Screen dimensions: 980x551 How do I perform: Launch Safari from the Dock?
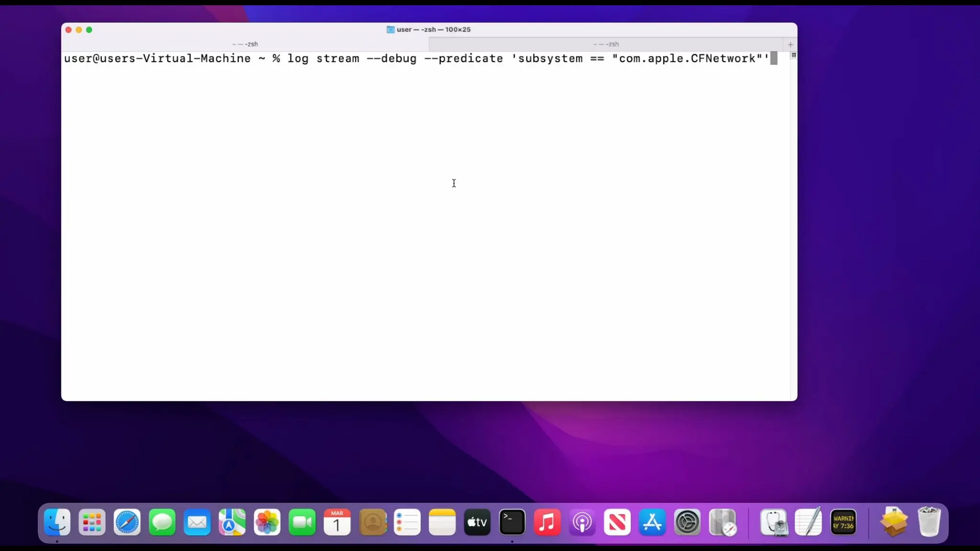point(127,522)
